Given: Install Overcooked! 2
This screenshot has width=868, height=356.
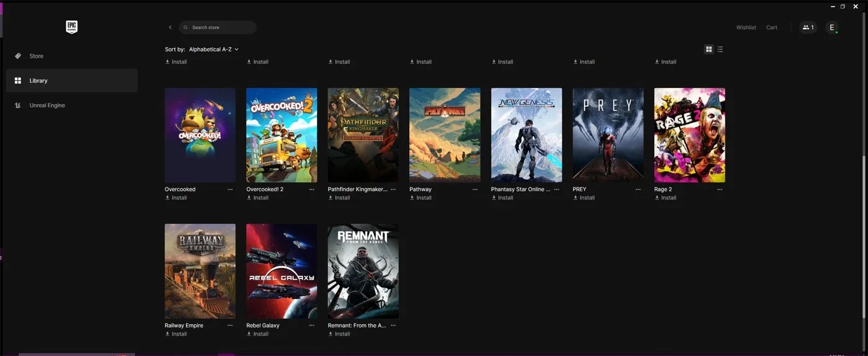Looking at the screenshot, I should point(258,198).
